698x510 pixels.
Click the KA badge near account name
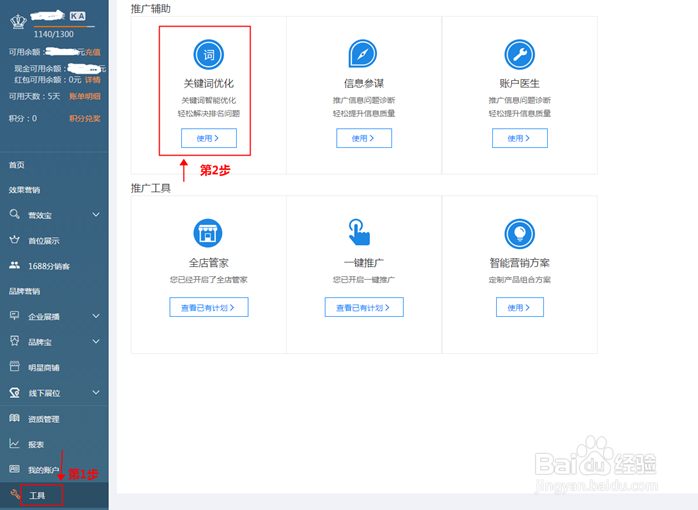(x=77, y=16)
